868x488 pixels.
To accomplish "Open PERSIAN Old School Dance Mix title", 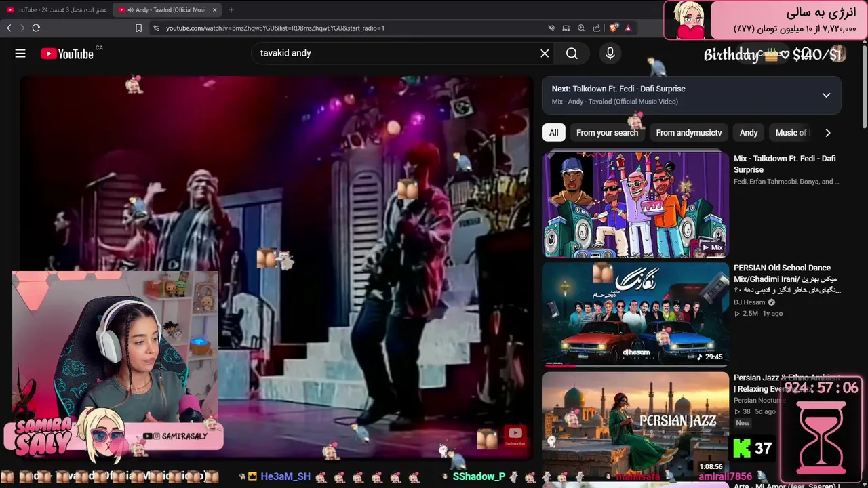I will 787,279.
